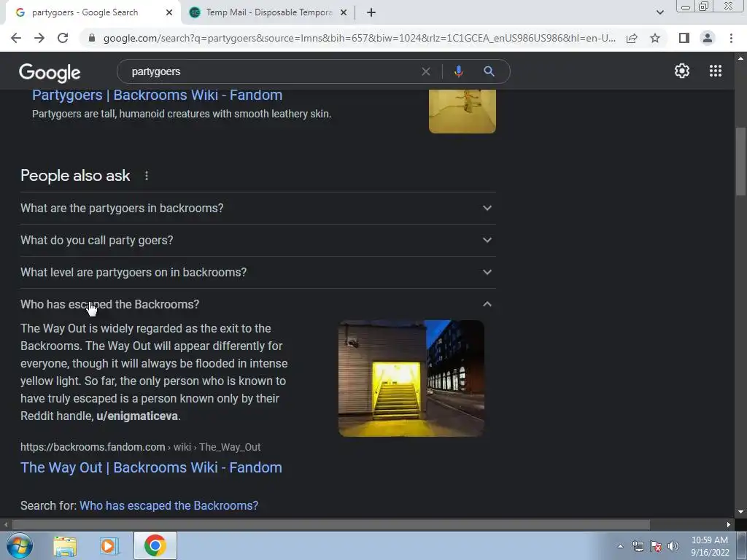Click the yellow staircase Way Out image

pyautogui.click(x=411, y=378)
